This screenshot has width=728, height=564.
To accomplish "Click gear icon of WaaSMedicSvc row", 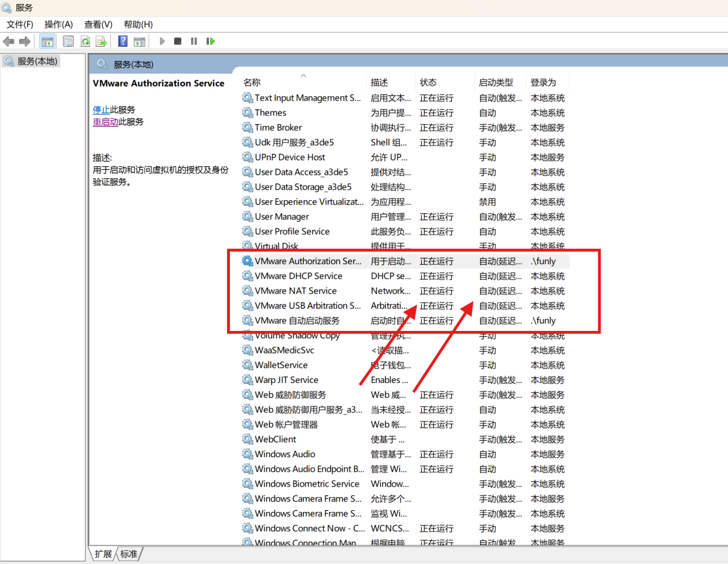I will [x=247, y=350].
